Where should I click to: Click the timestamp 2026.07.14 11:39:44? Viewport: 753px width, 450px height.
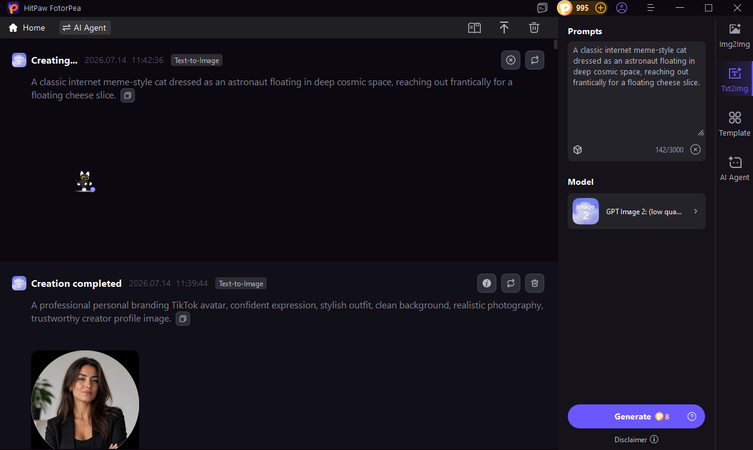point(168,284)
